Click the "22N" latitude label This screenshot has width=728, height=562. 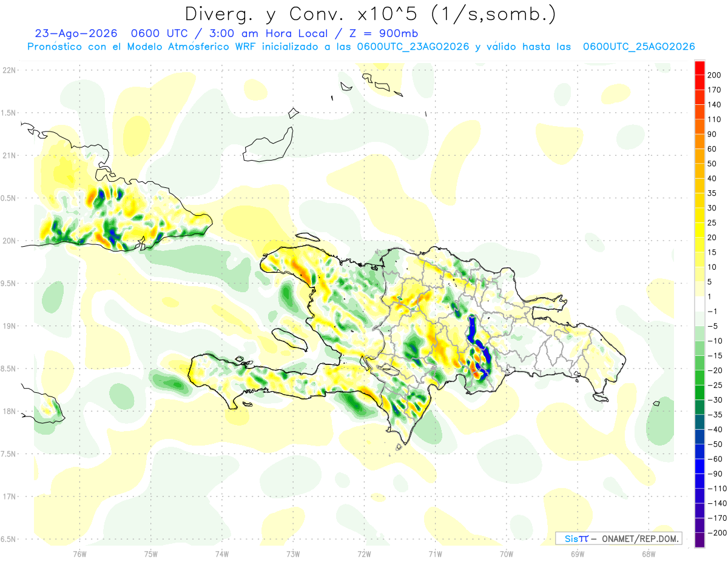tap(8, 70)
